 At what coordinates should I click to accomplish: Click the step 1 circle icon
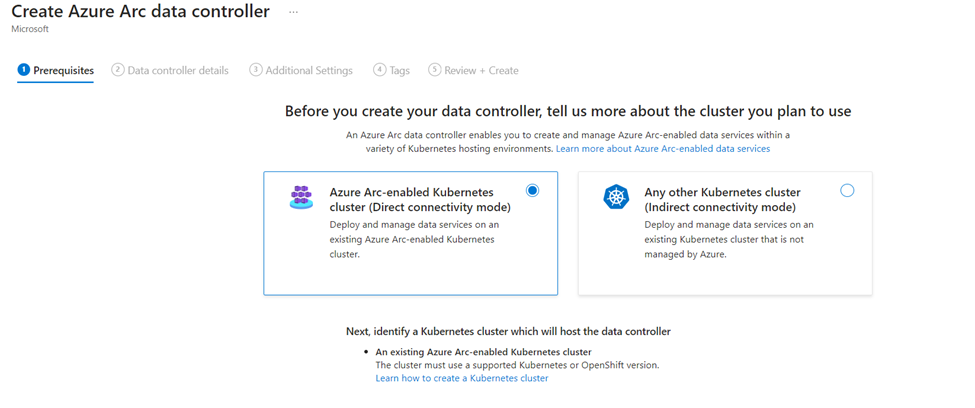pos(24,70)
